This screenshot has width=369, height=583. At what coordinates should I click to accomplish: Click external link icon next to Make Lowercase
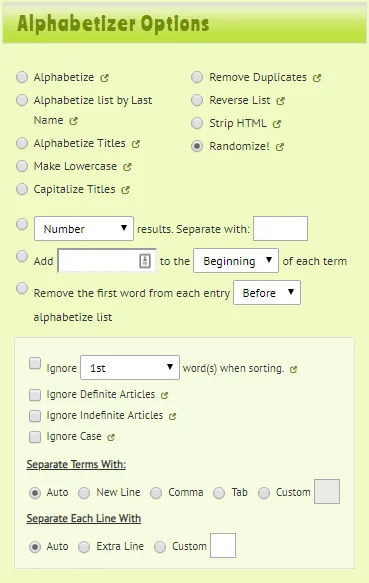pyautogui.click(x=128, y=167)
